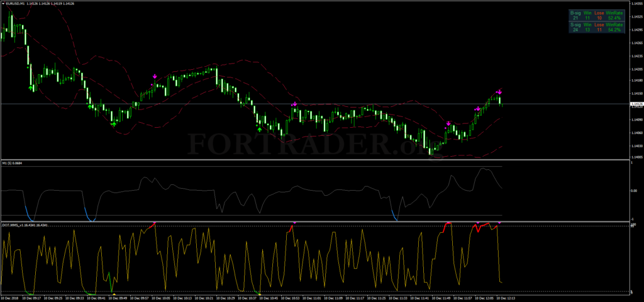Open the chart menu triangle beside EURUSD,M1
Viewport: 644px width, 302px height.
point(3,3)
